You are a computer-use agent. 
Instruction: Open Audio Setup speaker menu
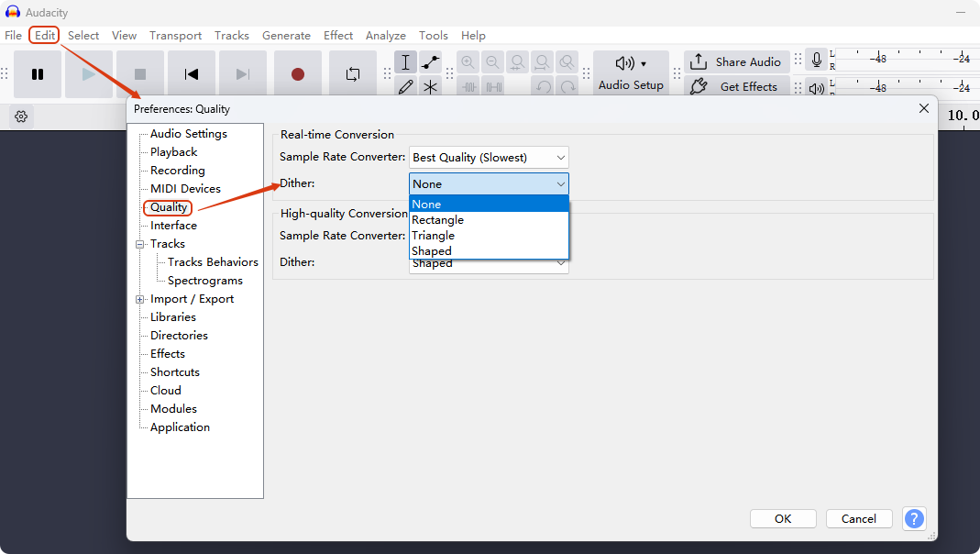click(x=630, y=73)
